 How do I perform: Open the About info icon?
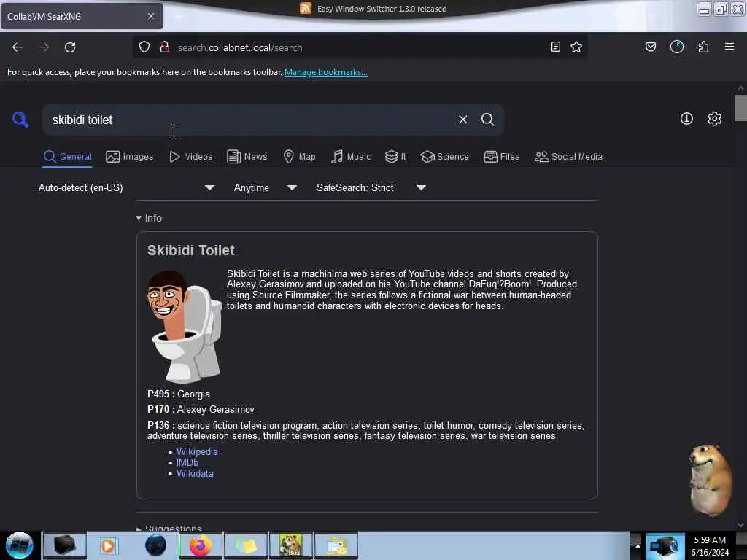click(x=686, y=119)
